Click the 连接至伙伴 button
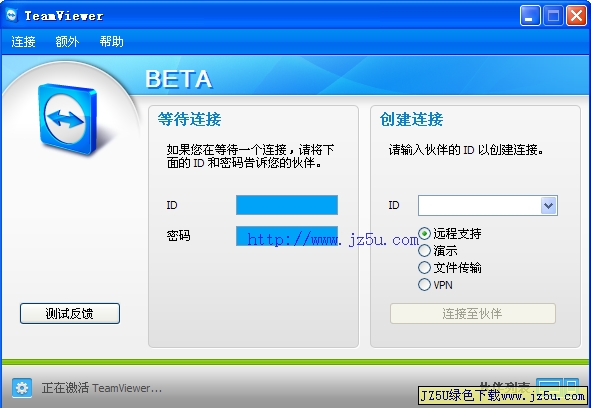591x408 pixels. 473,313
